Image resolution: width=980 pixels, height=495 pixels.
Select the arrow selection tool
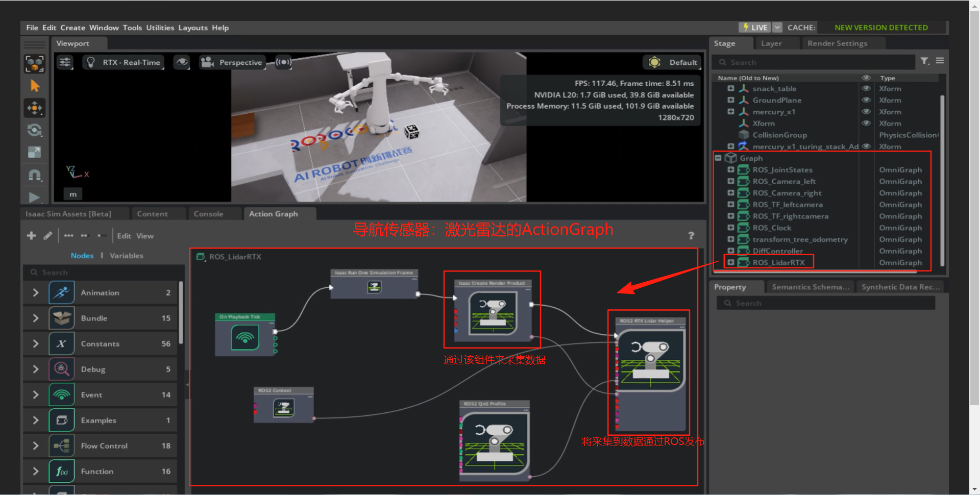[x=35, y=86]
